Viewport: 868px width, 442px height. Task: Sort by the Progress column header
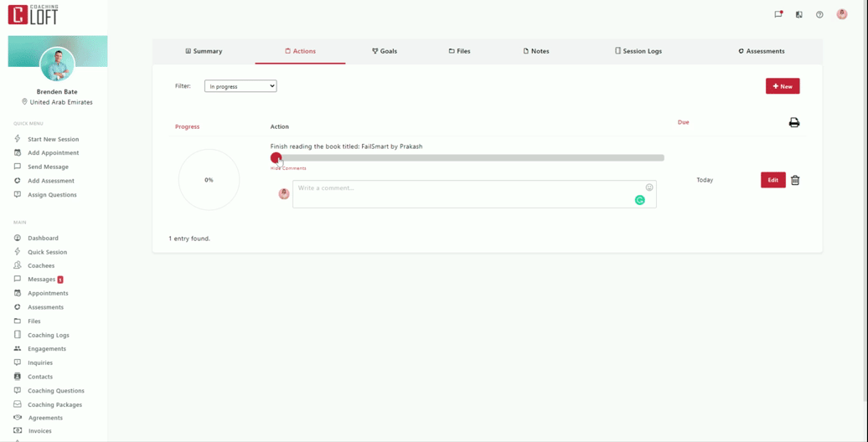tap(187, 126)
